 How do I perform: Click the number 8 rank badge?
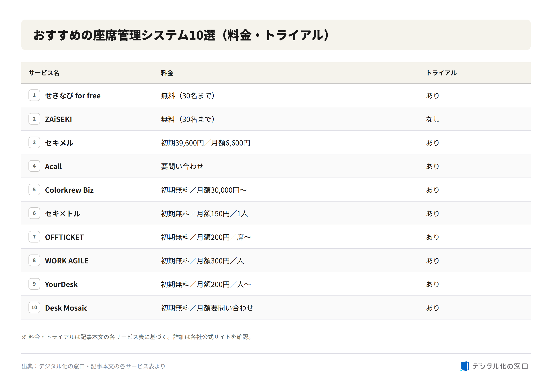pyautogui.click(x=34, y=261)
